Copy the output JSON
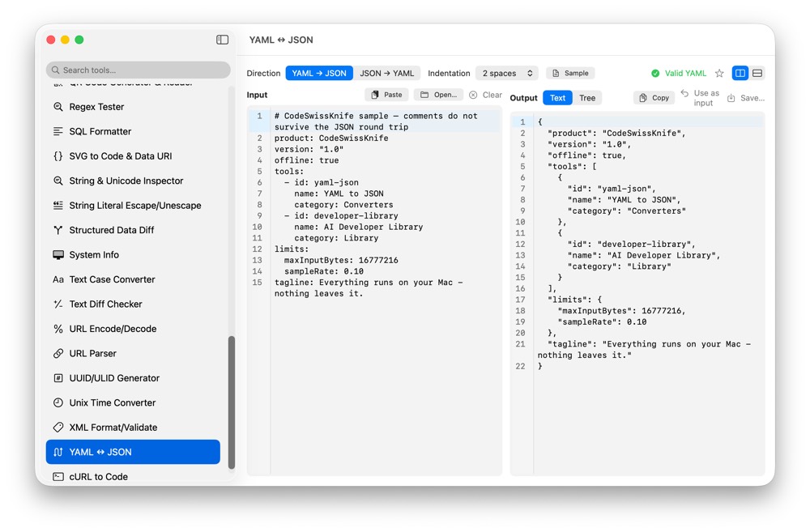Image resolution: width=810 pixels, height=532 pixels. 654,98
